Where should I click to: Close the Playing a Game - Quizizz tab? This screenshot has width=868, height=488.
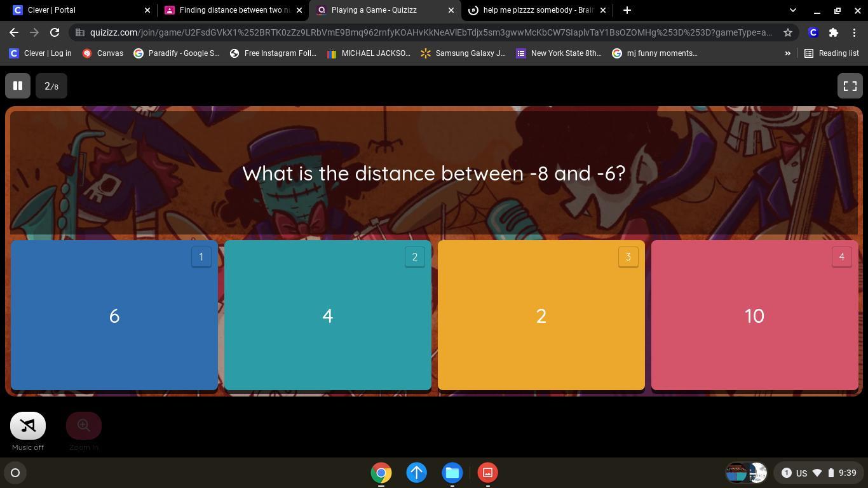451,10
